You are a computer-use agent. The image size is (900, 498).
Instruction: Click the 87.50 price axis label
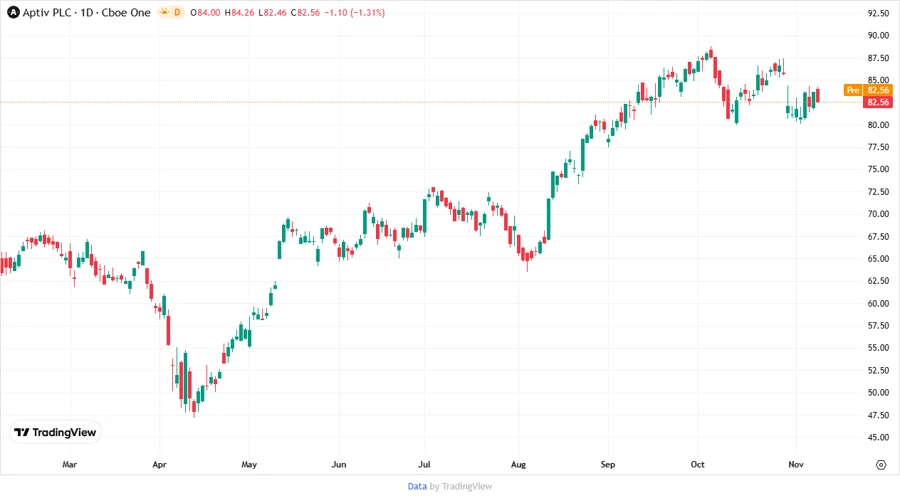tap(878, 58)
